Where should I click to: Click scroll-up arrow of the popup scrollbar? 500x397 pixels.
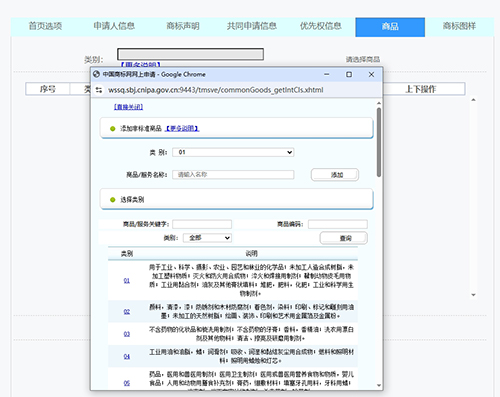point(379,103)
